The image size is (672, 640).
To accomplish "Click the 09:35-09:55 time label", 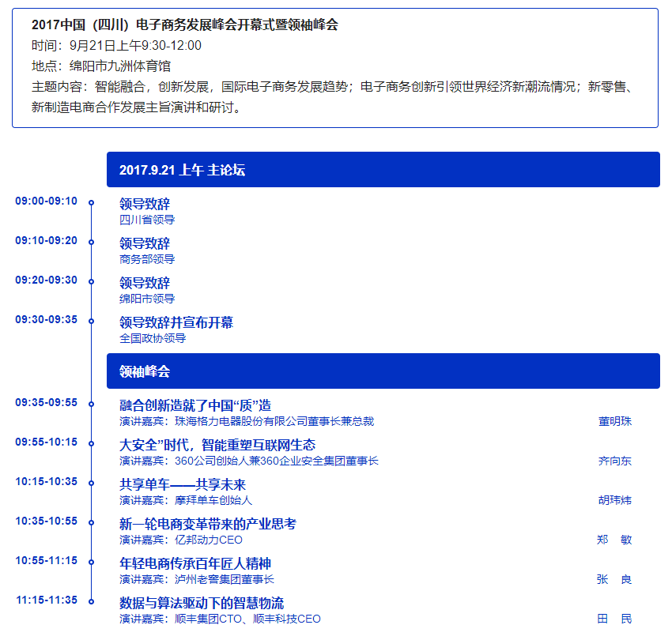I will click(47, 402).
